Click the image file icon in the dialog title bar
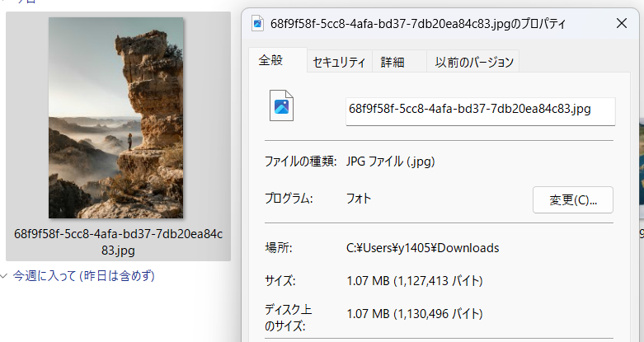This screenshot has height=342, width=644. coord(257,24)
